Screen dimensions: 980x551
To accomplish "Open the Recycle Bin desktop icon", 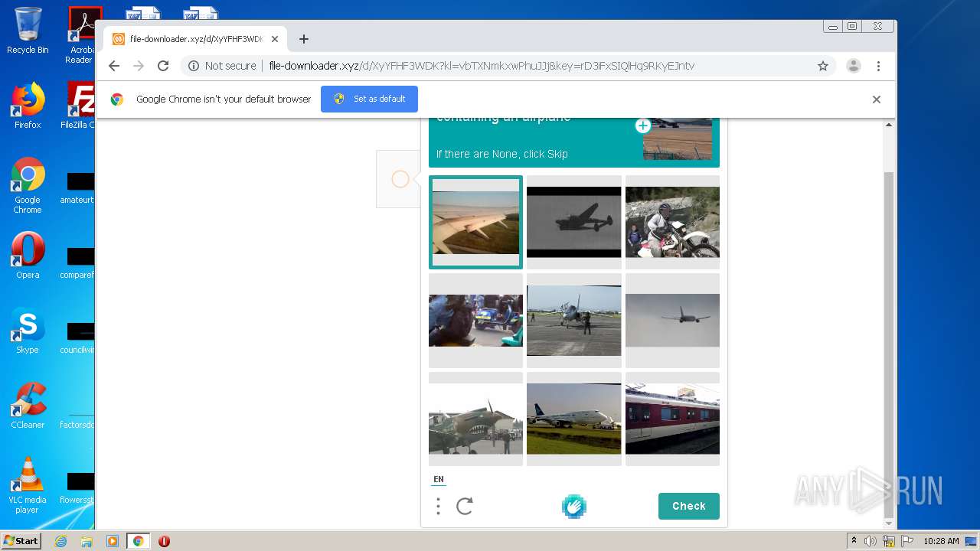I will coord(28,31).
